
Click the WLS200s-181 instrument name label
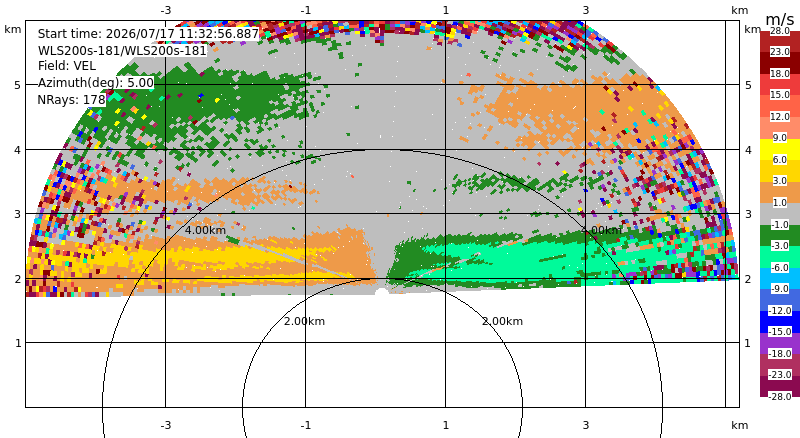pyautogui.click(x=122, y=51)
